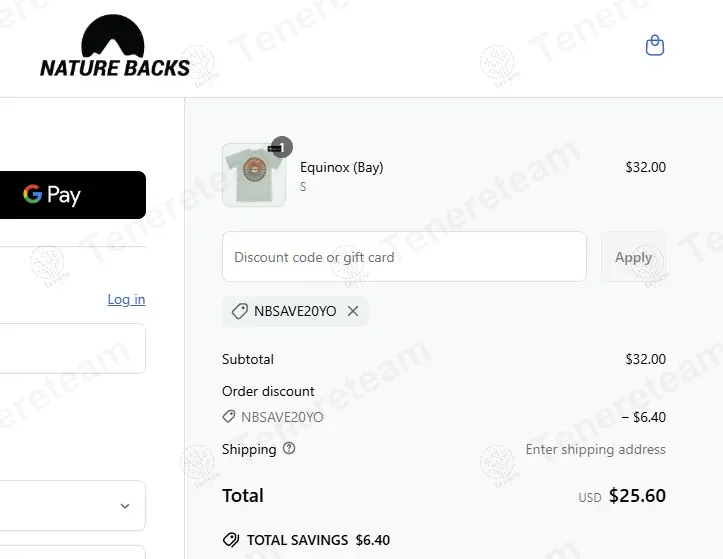Screen dimensions: 723x559
Task: Remove the NBSAVE20YO discount code
Action: pyautogui.click(x=353, y=311)
